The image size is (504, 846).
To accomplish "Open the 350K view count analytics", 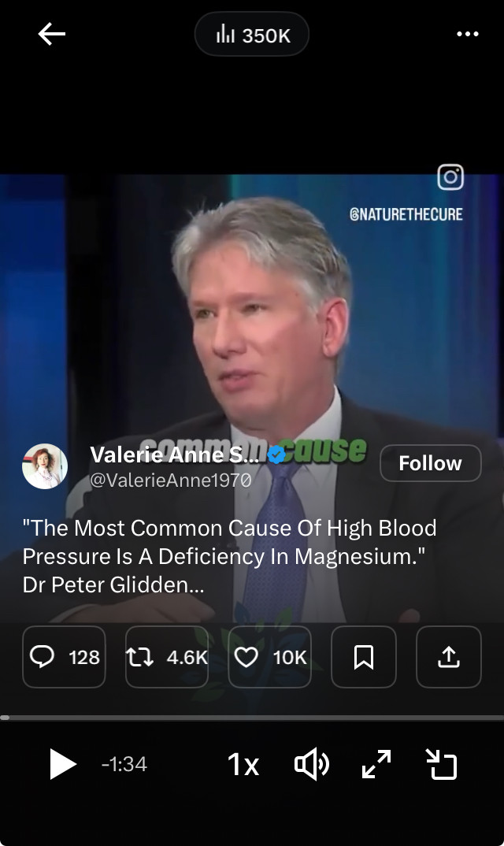I will [252, 35].
